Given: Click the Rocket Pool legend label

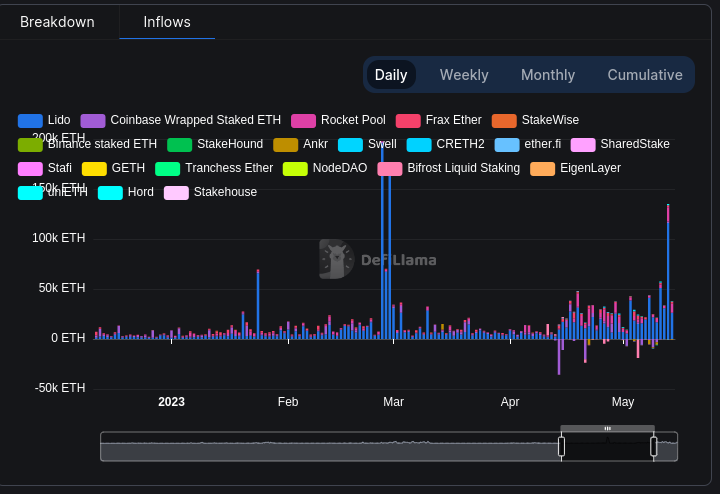Looking at the screenshot, I should pos(353,120).
